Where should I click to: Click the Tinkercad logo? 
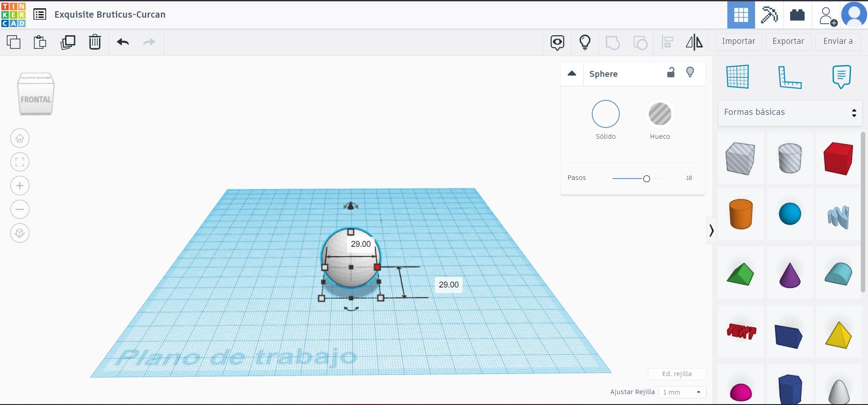click(14, 14)
